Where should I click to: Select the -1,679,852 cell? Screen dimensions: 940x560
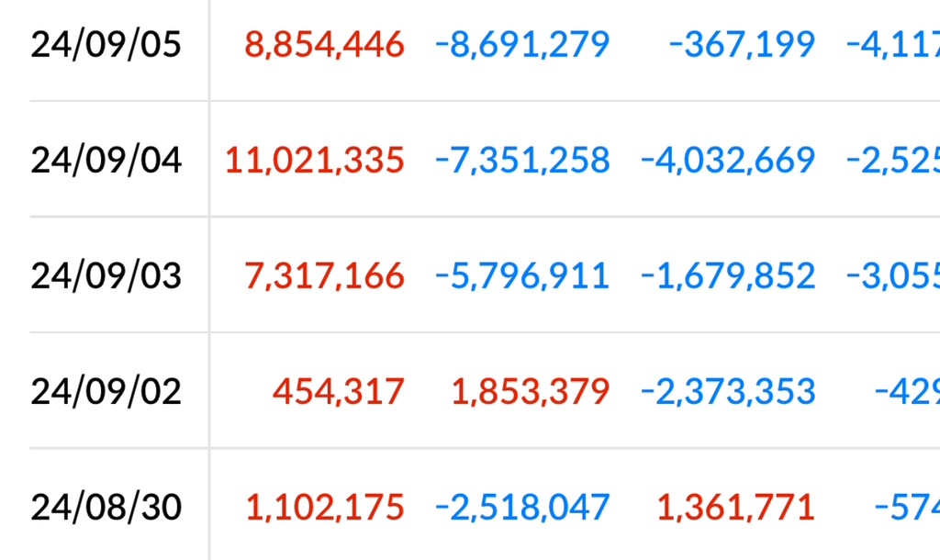pyautogui.click(x=728, y=275)
